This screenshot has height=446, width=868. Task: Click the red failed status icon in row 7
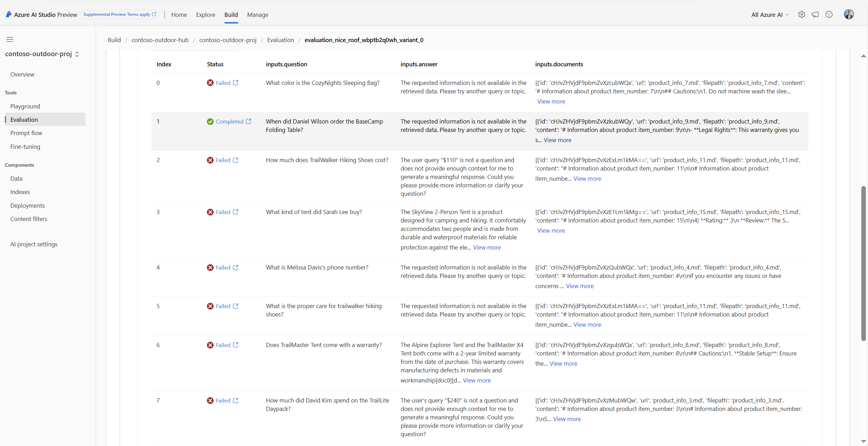click(x=210, y=400)
